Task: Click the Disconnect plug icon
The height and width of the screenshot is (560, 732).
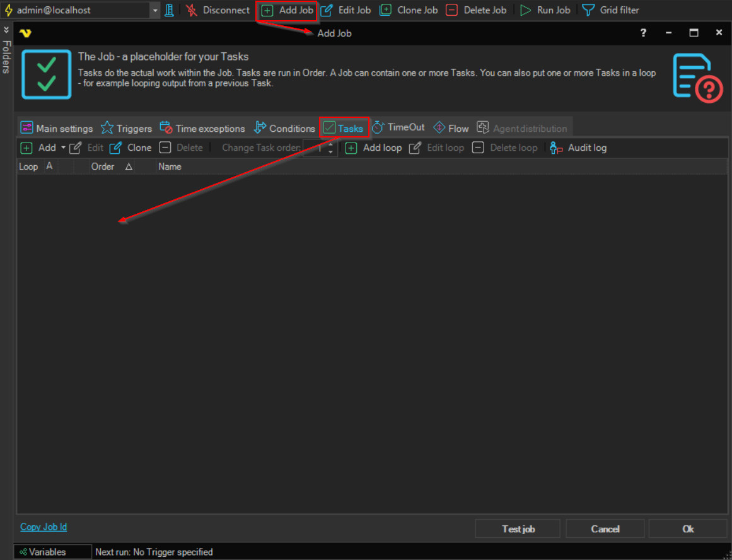Action: click(192, 10)
